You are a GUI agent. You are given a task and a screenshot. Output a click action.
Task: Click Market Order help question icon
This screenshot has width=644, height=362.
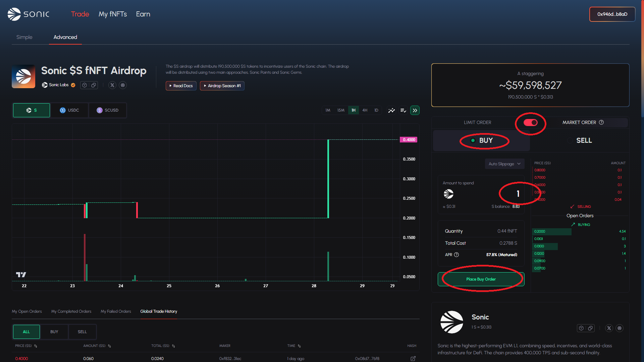601,122
